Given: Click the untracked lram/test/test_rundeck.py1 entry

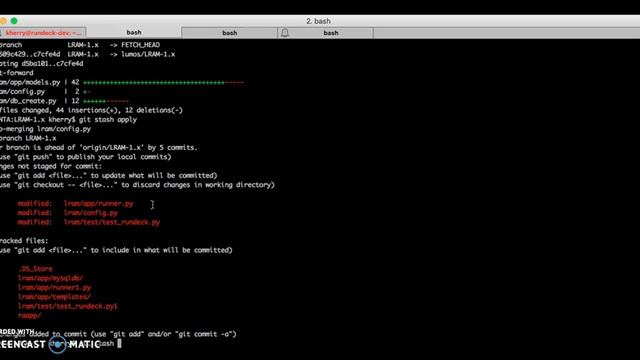Looking at the screenshot, I should (x=68, y=306).
